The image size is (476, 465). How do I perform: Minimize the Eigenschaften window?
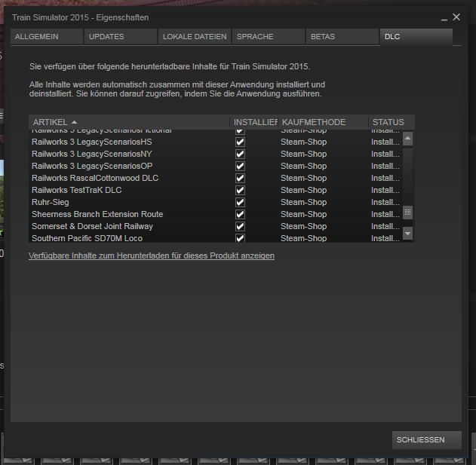pos(444,18)
